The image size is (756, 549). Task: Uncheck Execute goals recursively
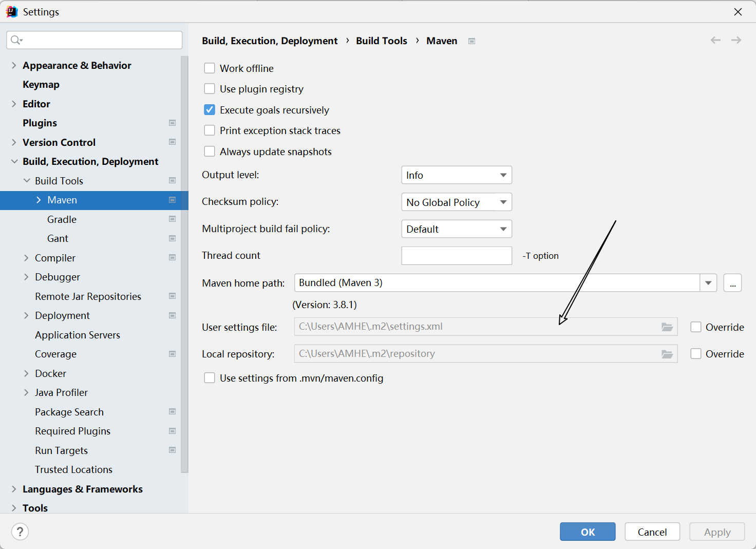tap(210, 109)
